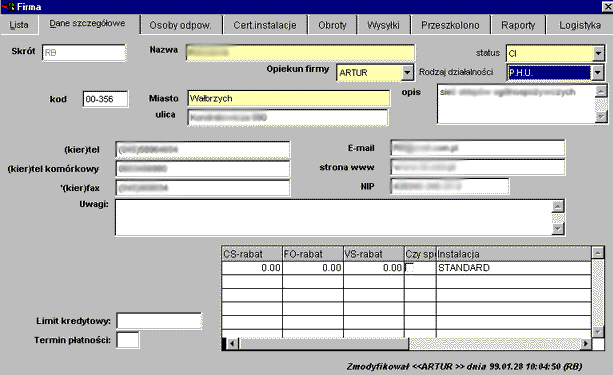Click Uwagi scrollbar up arrow
Screen dimensions: 613x375
(x=558, y=206)
